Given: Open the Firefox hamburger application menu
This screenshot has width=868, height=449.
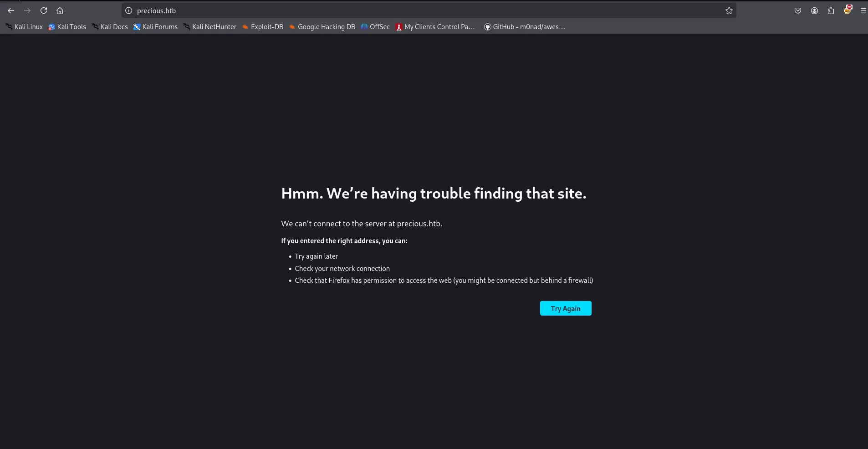Looking at the screenshot, I should [x=863, y=10].
